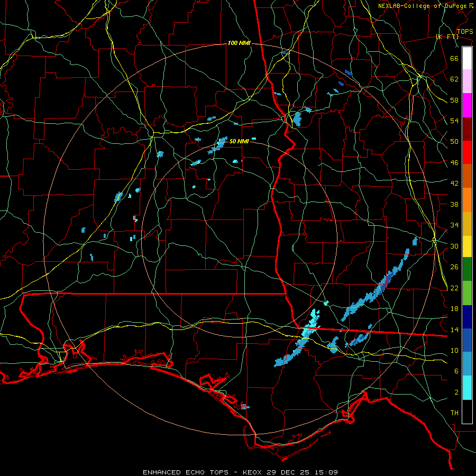Click the legend value 22

pos(454,288)
